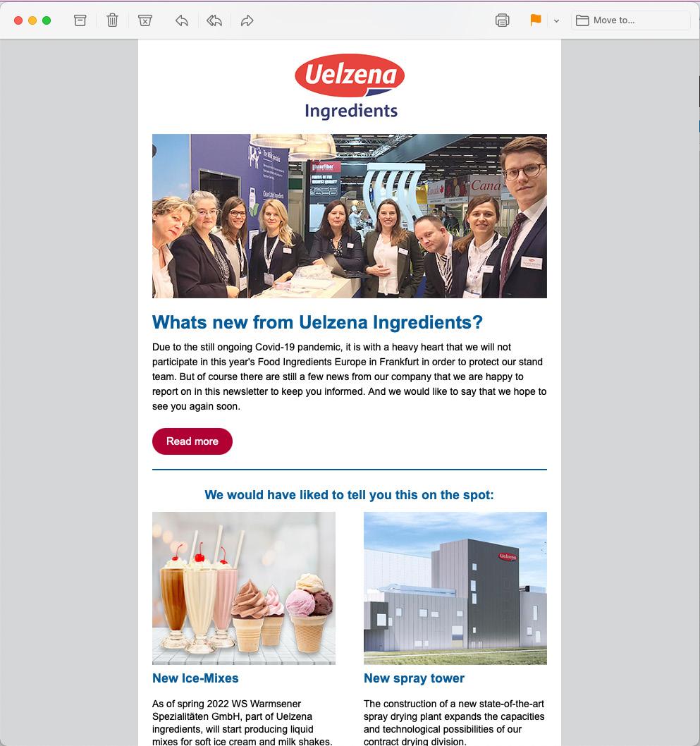
Task: Click the spray tower building image
Action: click(455, 588)
